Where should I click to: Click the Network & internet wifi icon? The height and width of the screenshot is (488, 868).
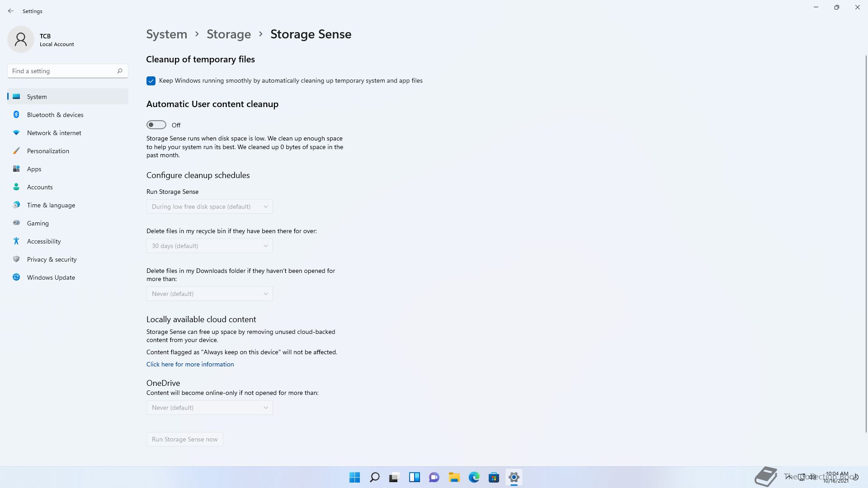click(x=16, y=133)
